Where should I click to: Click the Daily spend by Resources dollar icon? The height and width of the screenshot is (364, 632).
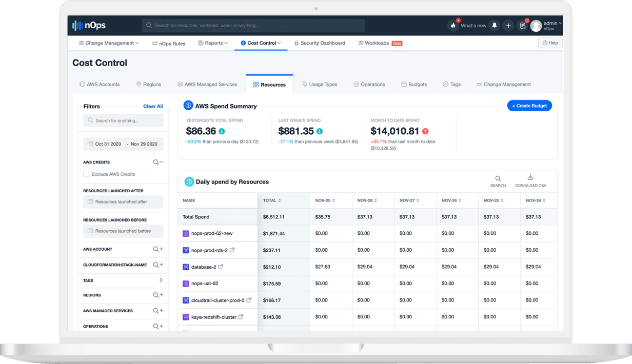pyautogui.click(x=189, y=181)
